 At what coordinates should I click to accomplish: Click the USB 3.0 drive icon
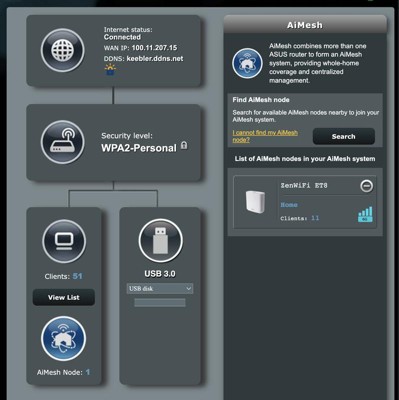(160, 241)
